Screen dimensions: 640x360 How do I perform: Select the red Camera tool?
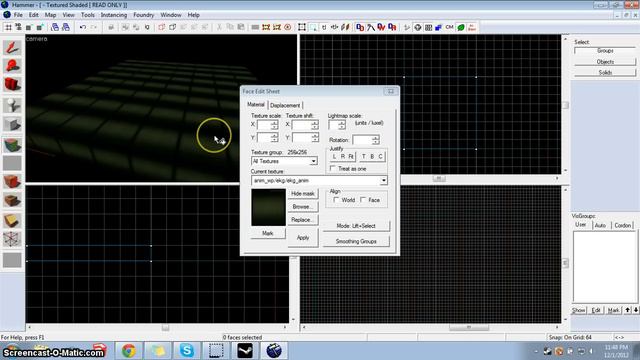pyautogui.click(x=12, y=84)
